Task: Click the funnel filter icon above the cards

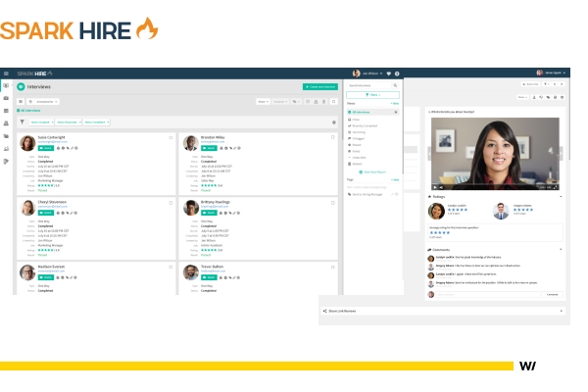Action: coord(21,122)
